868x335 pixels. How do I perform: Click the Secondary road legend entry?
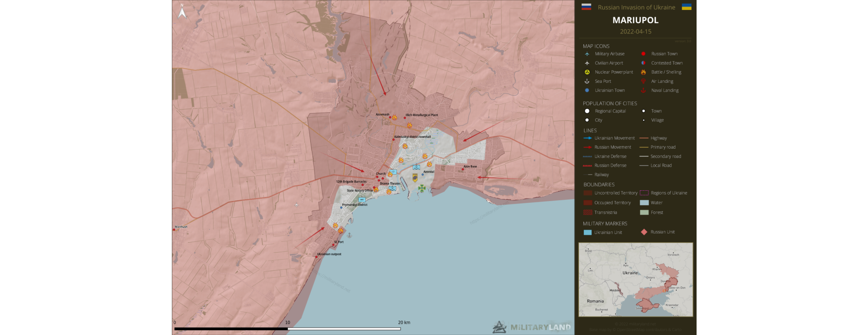pyautogui.click(x=660, y=156)
